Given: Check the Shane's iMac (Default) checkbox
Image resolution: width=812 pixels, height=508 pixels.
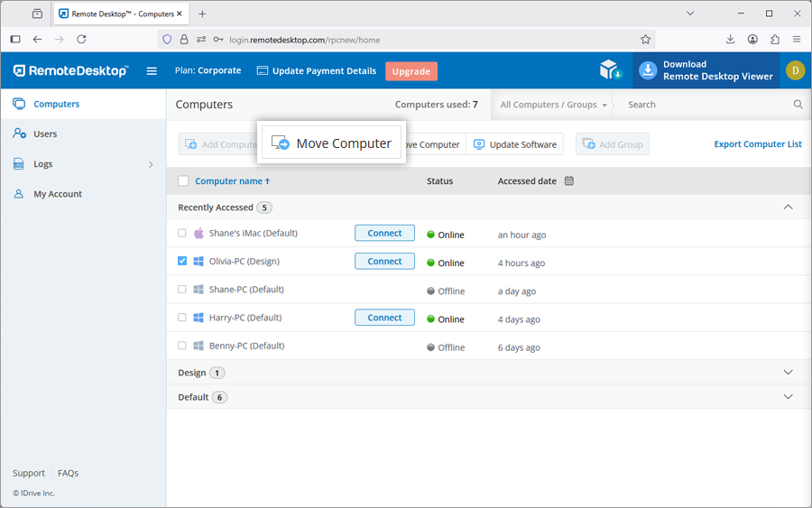Looking at the screenshot, I should [x=182, y=234].
